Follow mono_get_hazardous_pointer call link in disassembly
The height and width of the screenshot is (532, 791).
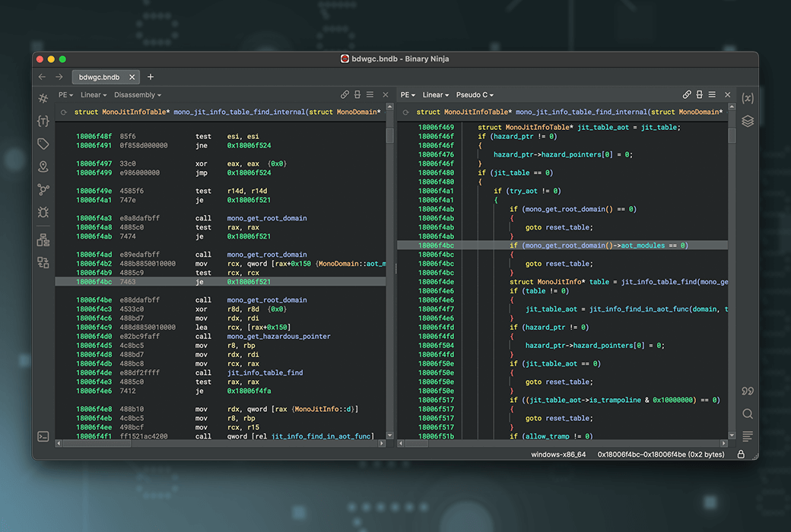click(278, 336)
